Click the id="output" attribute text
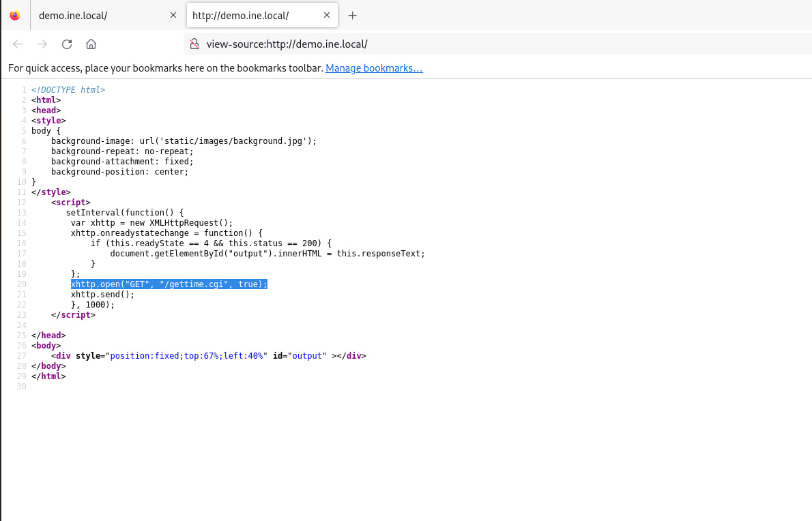The image size is (812, 521). [x=300, y=356]
